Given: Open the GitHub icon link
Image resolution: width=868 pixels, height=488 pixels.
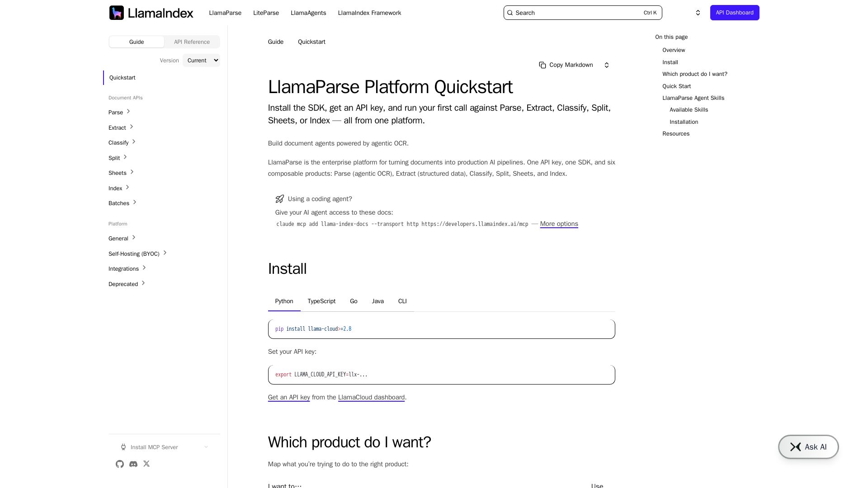Looking at the screenshot, I should click(120, 464).
